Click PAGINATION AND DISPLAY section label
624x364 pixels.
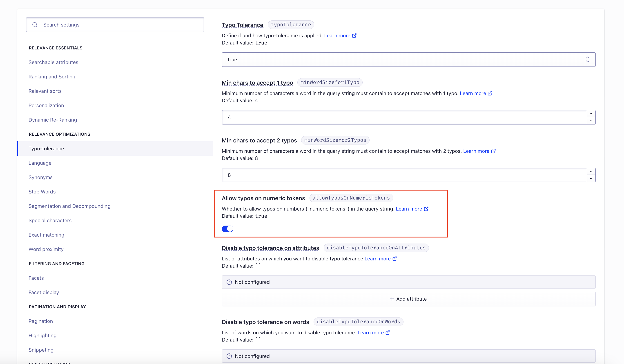coord(57,307)
